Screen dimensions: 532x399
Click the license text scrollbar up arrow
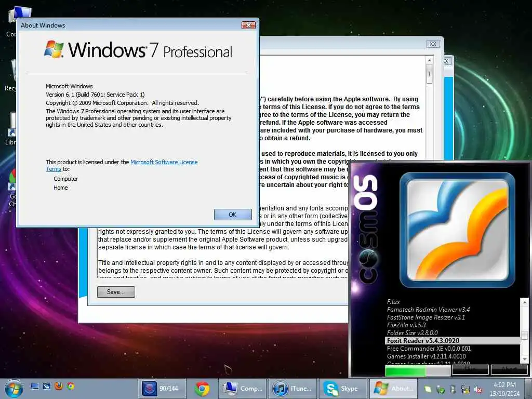pos(430,60)
